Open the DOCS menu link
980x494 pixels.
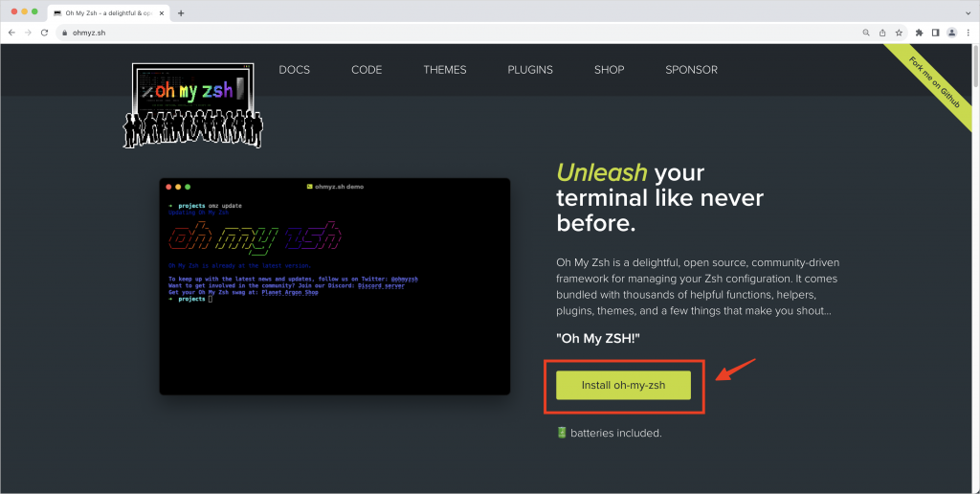[295, 70]
